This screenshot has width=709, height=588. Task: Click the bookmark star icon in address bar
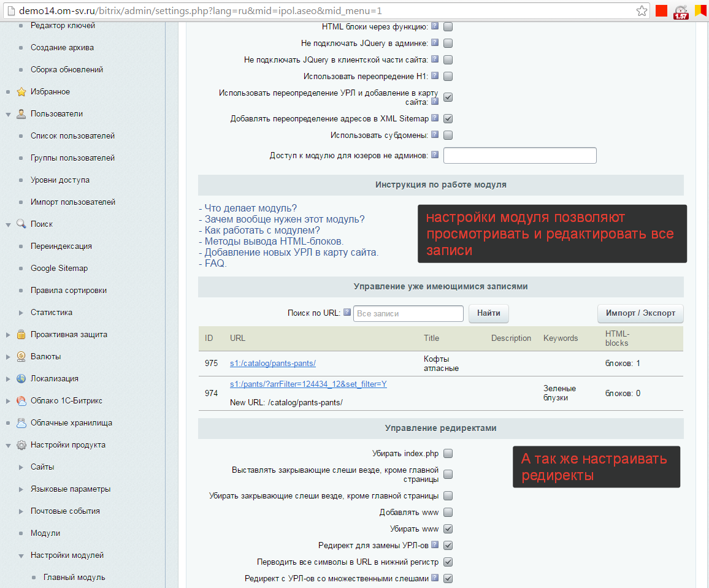[642, 11]
